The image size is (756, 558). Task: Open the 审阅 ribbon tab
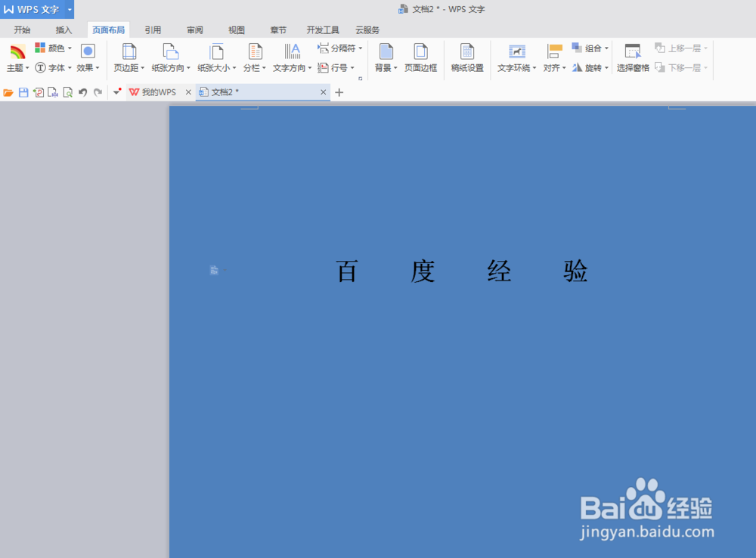[x=194, y=29]
